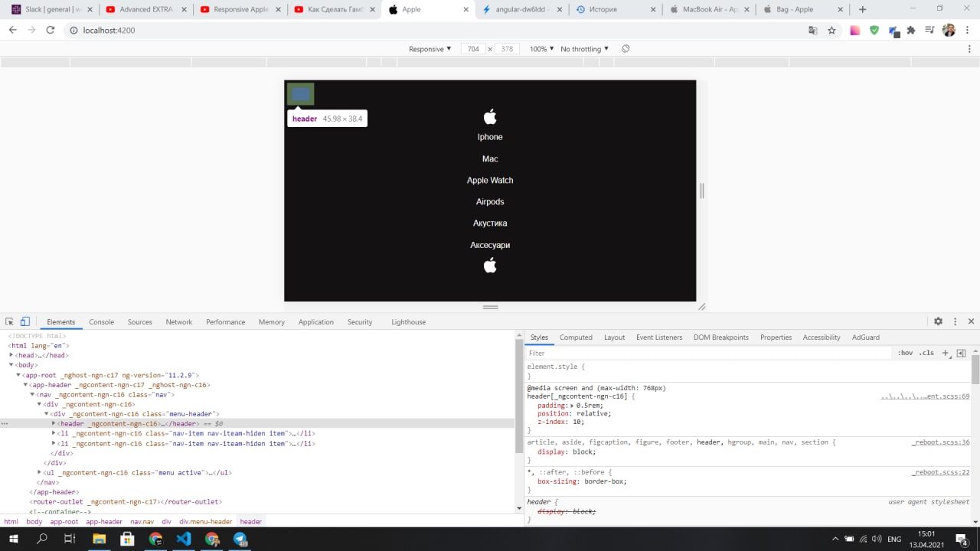Open the _reboot.scss:36 source link
The width and height of the screenshot is (980, 551).
tap(940, 442)
